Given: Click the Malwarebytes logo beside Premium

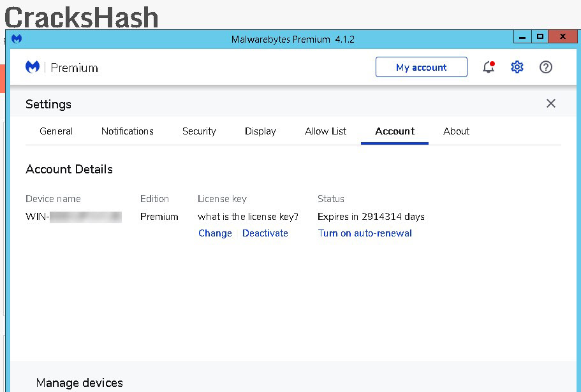Looking at the screenshot, I should click(x=33, y=67).
